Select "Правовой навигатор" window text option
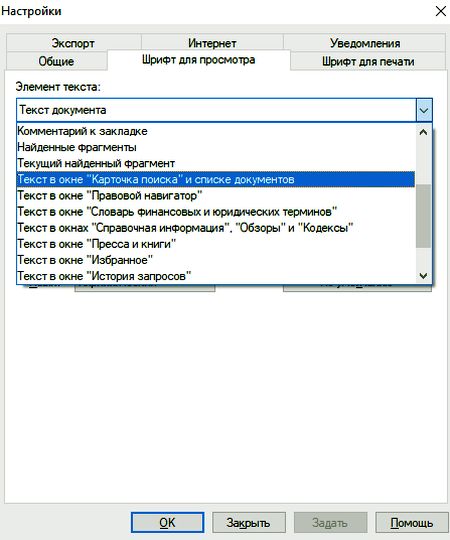450x540 pixels. coord(216,196)
